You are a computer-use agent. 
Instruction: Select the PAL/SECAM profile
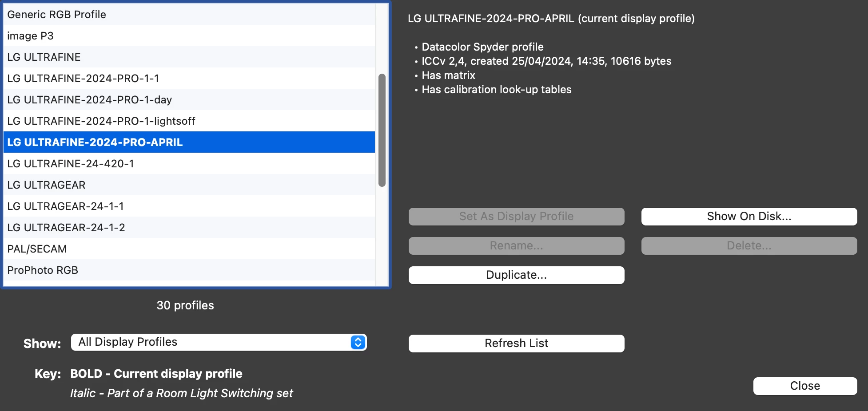tap(189, 249)
